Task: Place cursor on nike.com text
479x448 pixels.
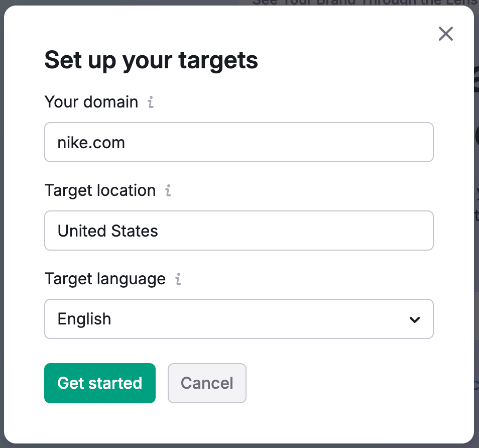Action: pos(91,143)
